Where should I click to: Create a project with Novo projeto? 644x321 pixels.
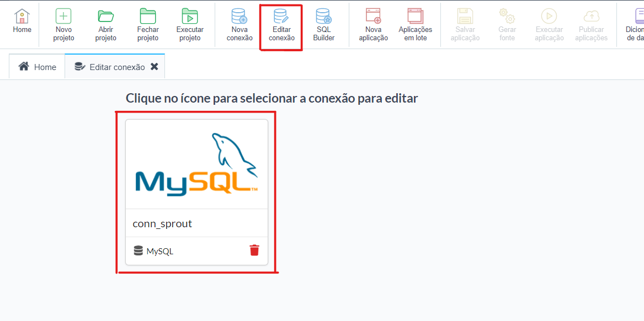[x=63, y=17]
